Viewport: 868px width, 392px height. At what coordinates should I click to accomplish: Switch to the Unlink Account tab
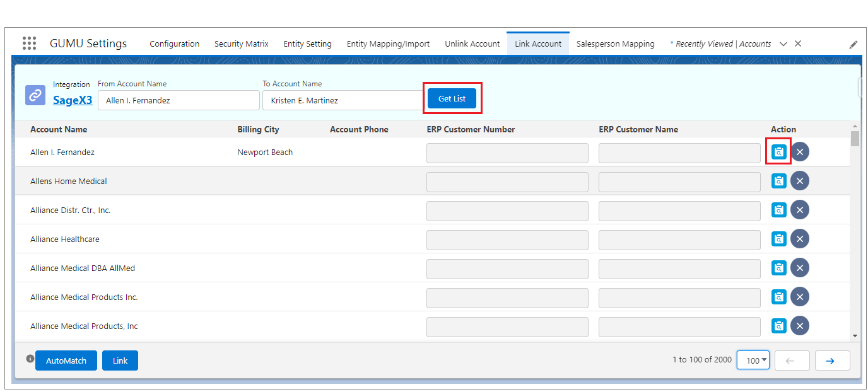click(472, 43)
